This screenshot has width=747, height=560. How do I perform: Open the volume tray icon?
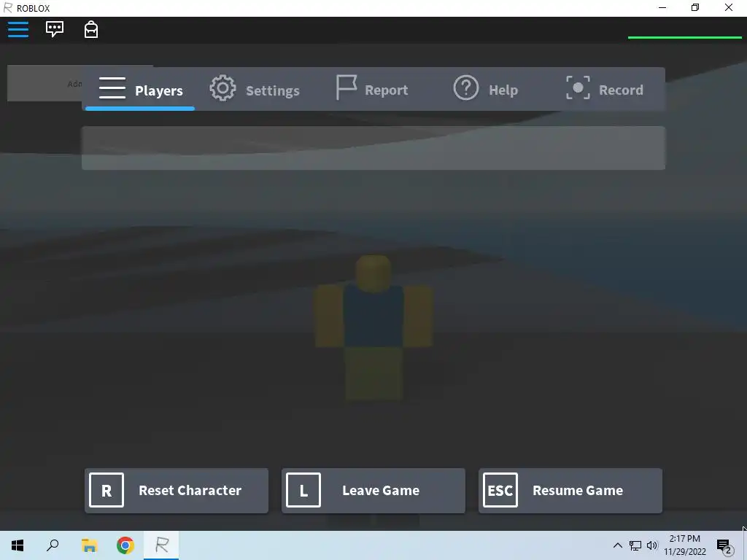(651, 545)
